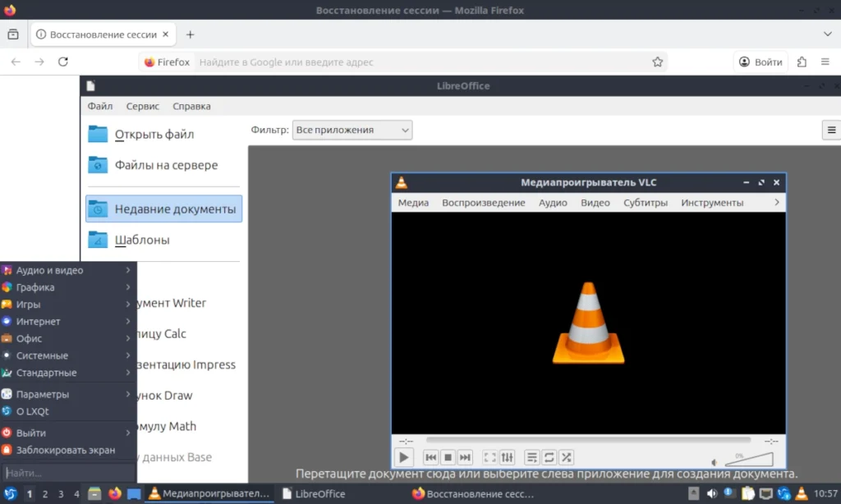Image resolution: width=841 pixels, height=504 pixels.
Task: Bookmark page with Firefox star icon
Action: 658,62
